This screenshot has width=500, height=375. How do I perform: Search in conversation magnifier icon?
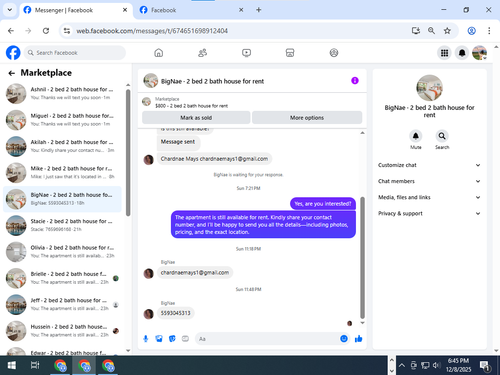pyautogui.click(x=442, y=136)
